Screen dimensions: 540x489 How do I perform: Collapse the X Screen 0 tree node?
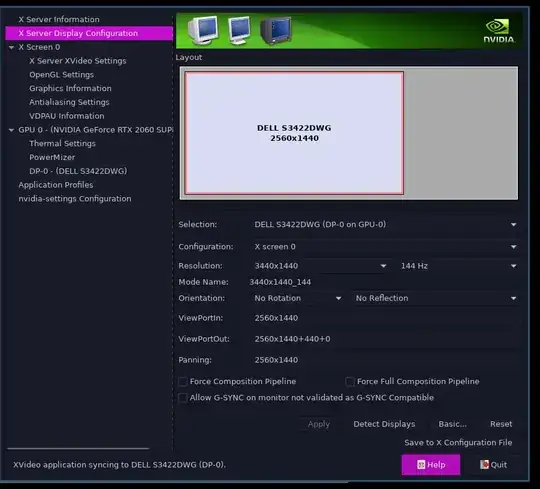coord(11,47)
